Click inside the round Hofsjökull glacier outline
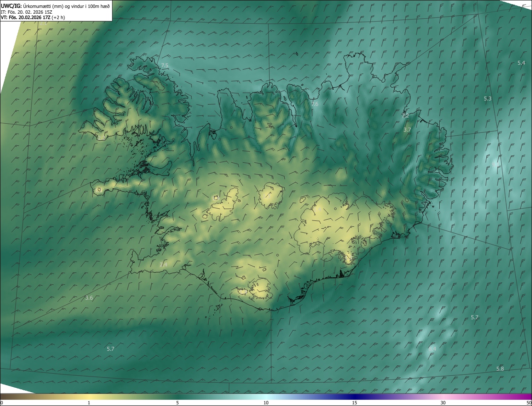Screen dimensions: 532x406 271,196
